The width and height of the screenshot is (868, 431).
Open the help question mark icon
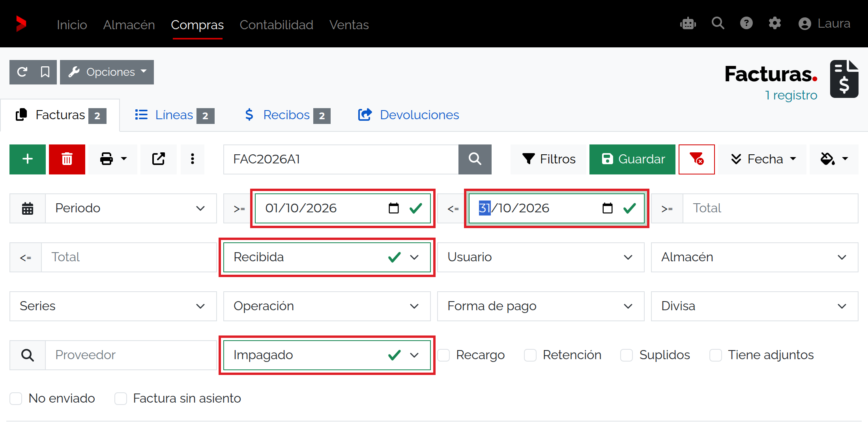click(746, 23)
